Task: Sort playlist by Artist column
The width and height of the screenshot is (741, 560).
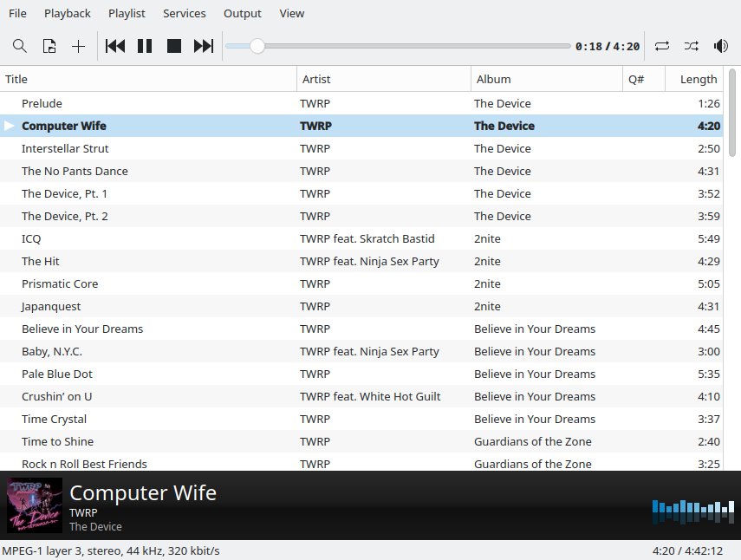Action: [384, 79]
